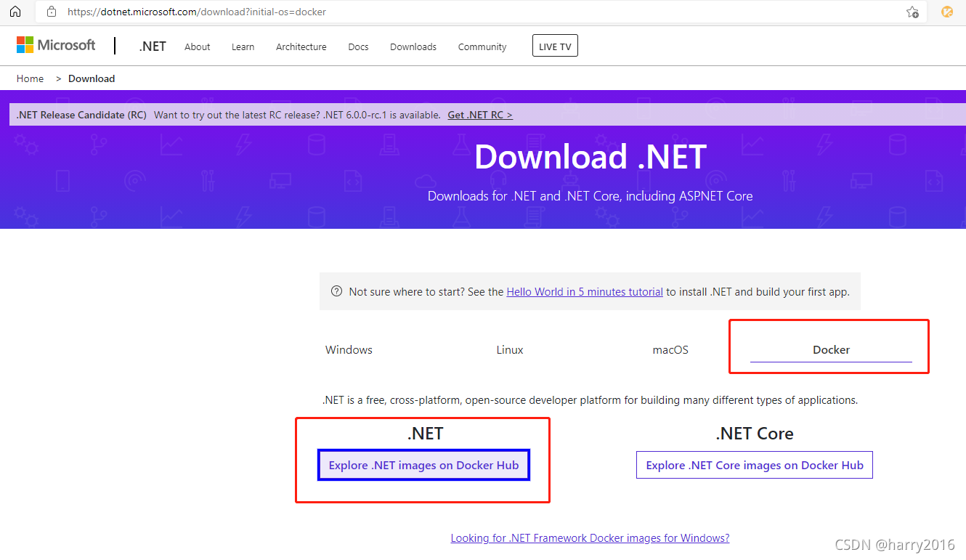Click the Download .NET heading
Viewport: 966px width, 560px height.
[x=590, y=157]
